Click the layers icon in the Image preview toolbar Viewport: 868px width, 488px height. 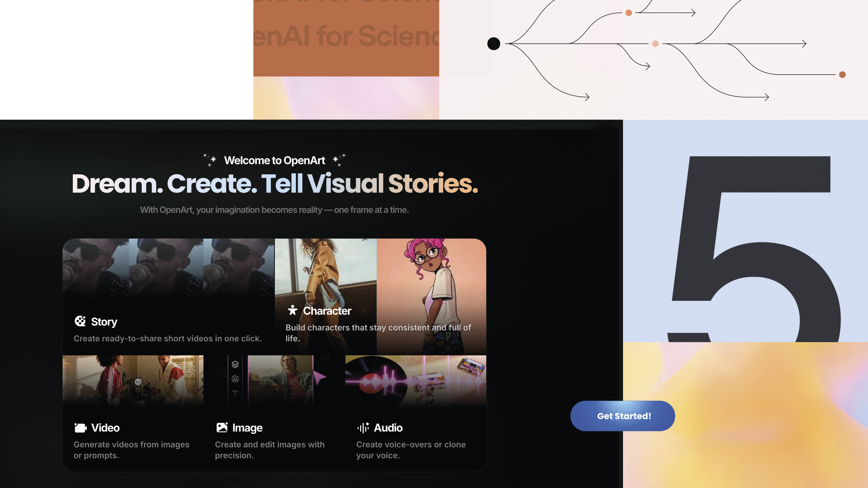235,364
